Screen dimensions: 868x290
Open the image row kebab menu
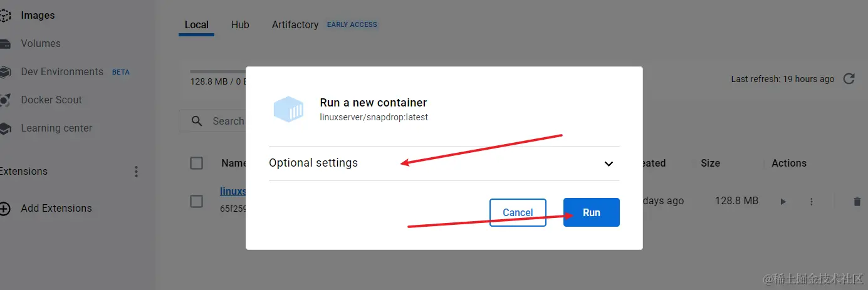(x=812, y=202)
